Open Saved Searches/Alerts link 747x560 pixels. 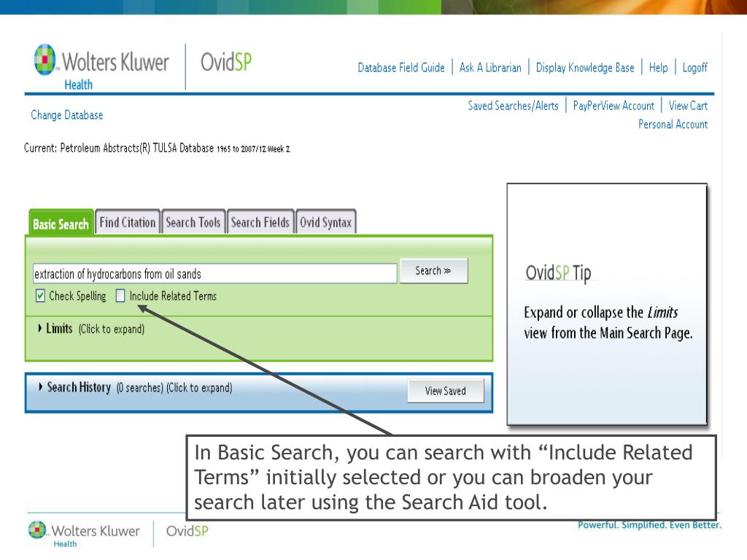tap(513, 106)
